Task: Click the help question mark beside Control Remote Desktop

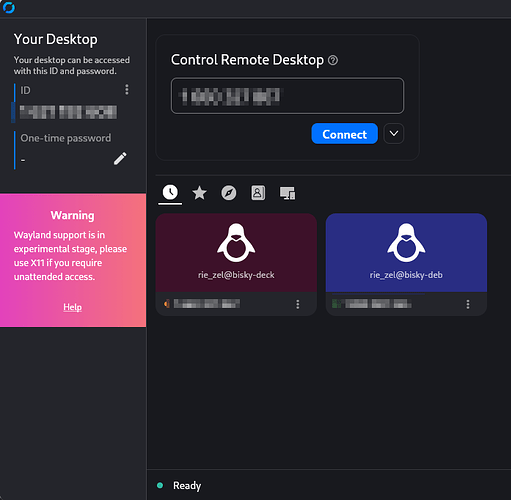Action: tap(333, 60)
